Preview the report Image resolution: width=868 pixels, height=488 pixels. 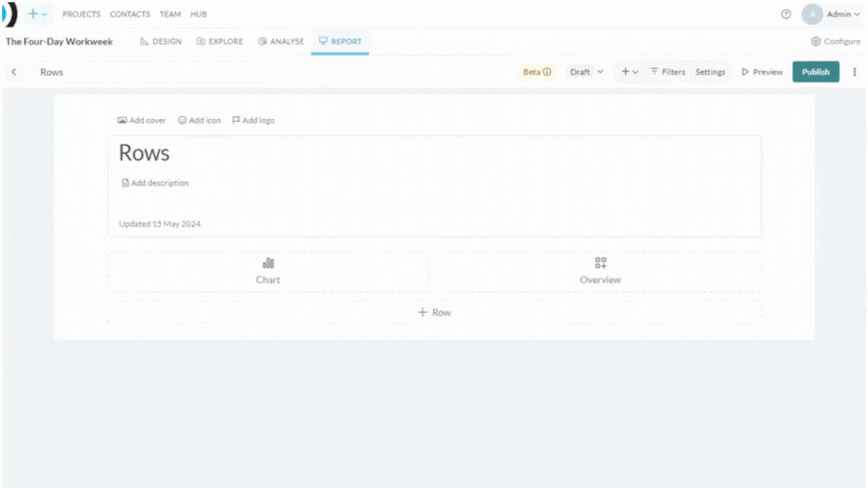[762, 72]
